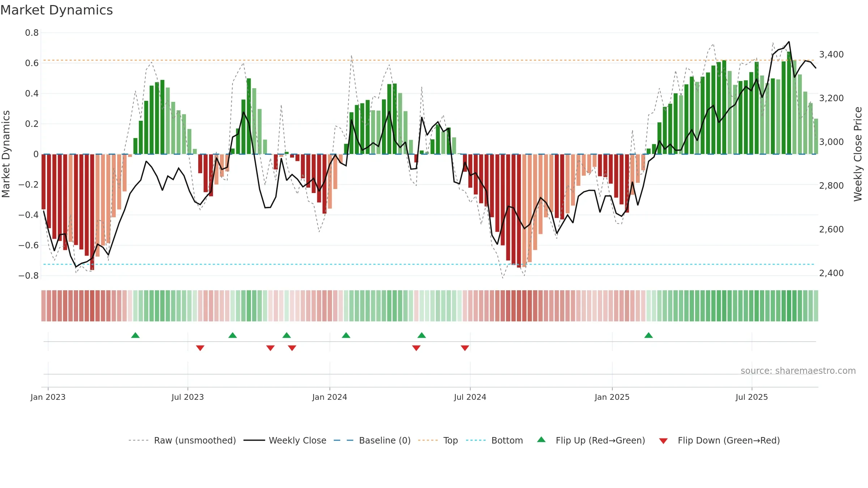This screenshot has height=488, width=868.
Task: Toggle the Bottom legend entry
Action: tap(494, 440)
